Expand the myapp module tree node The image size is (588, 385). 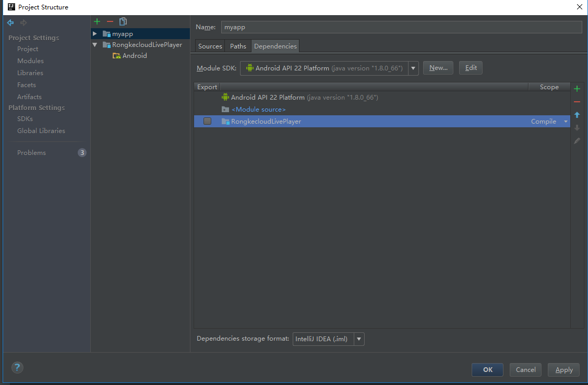[95, 34]
